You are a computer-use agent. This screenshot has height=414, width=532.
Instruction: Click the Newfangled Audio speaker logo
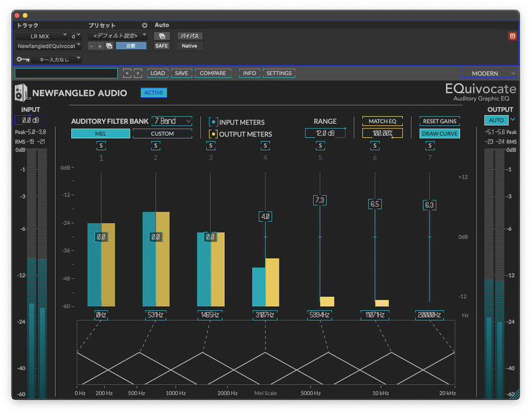tap(22, 93)
